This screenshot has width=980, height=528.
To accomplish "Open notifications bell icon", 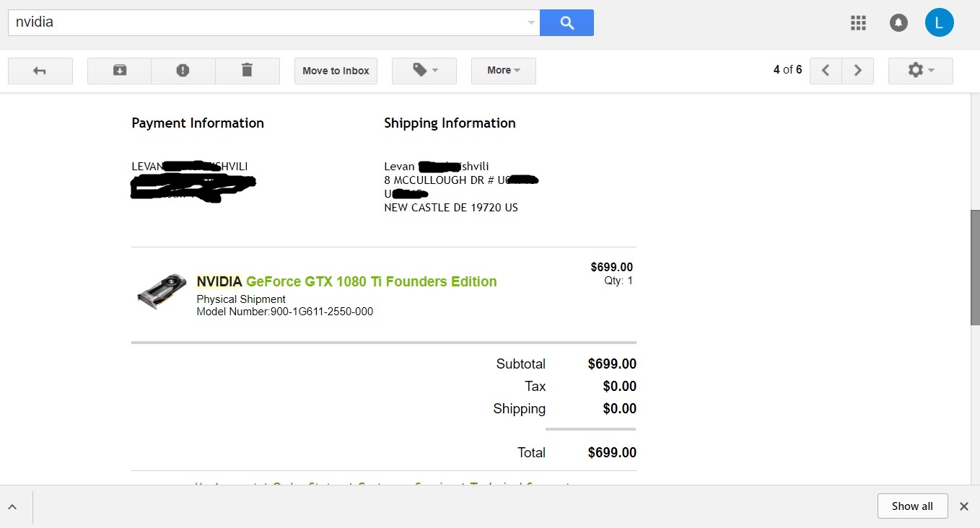I will pyautogui.click(x=898, y=22).
